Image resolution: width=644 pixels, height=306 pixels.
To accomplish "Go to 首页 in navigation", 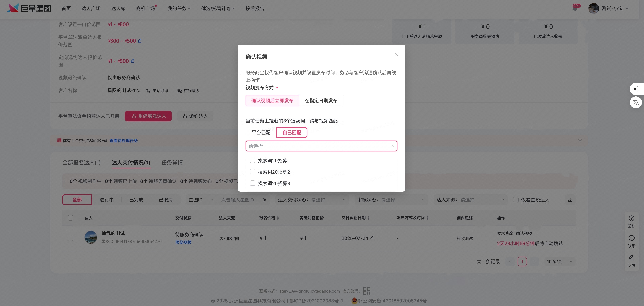I will click(66, 9).
